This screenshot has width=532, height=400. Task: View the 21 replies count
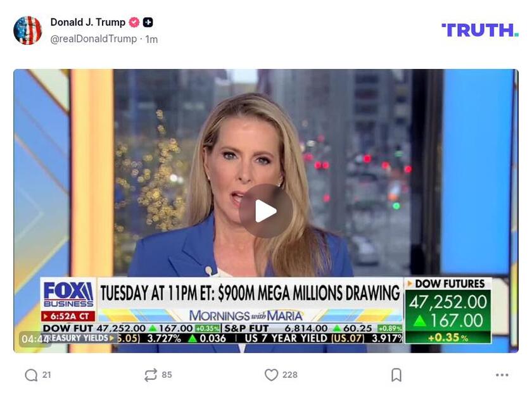[46, 375]
